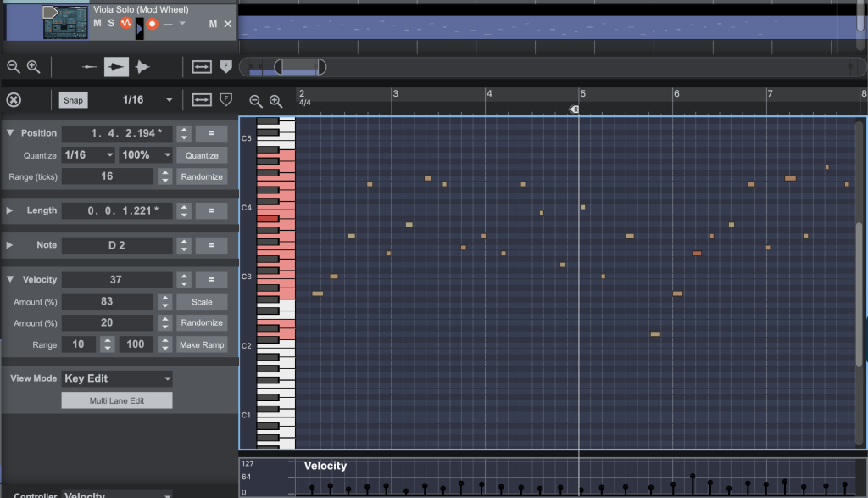
Task: Select the highlighted red note in piano roll
Action: pyautogui.click(x=697, y=253)
